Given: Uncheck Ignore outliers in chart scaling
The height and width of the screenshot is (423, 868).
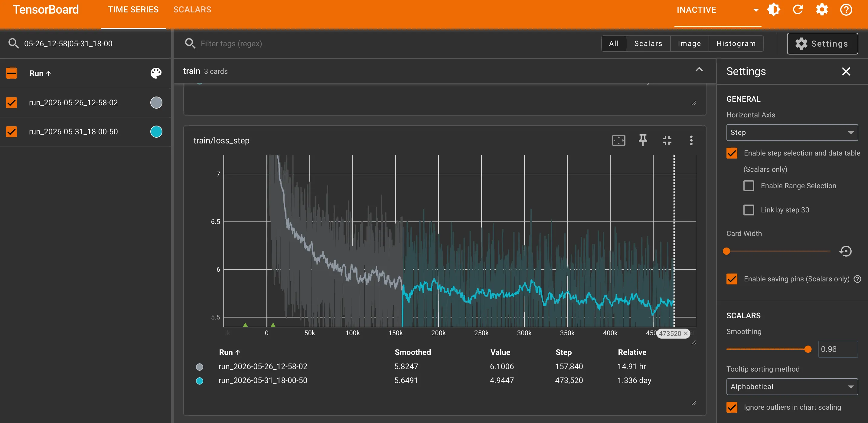Looking at the screenshot, I should pyautogui.click(x=732, y=407).
